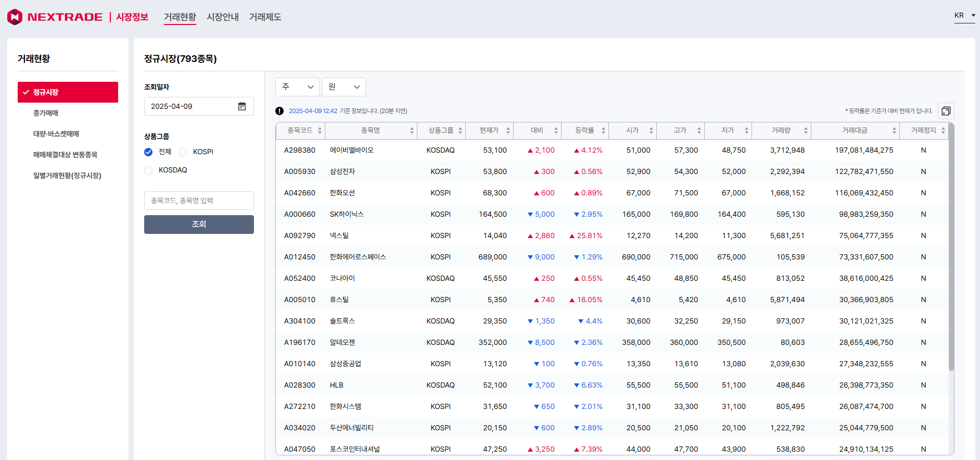Click the 조회일자 date input field
Viewport: 980px width, 460px height.
[x=199, y=106]
